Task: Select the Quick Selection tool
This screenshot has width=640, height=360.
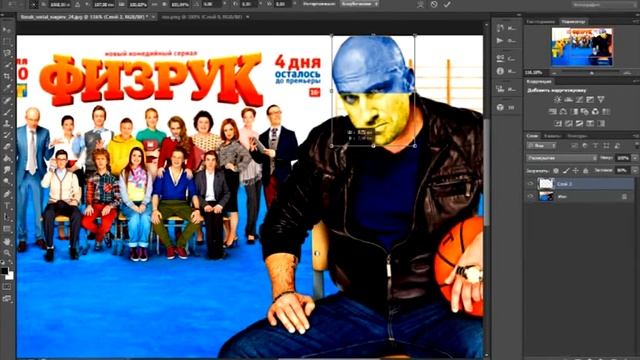Action: pyautogui.click(x=7, y=64)
